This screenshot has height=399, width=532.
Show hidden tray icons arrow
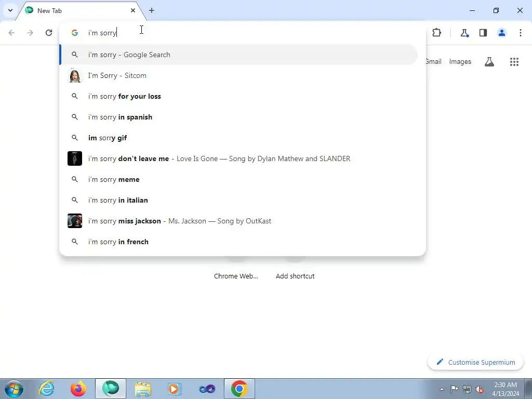(x=442, y=389)
